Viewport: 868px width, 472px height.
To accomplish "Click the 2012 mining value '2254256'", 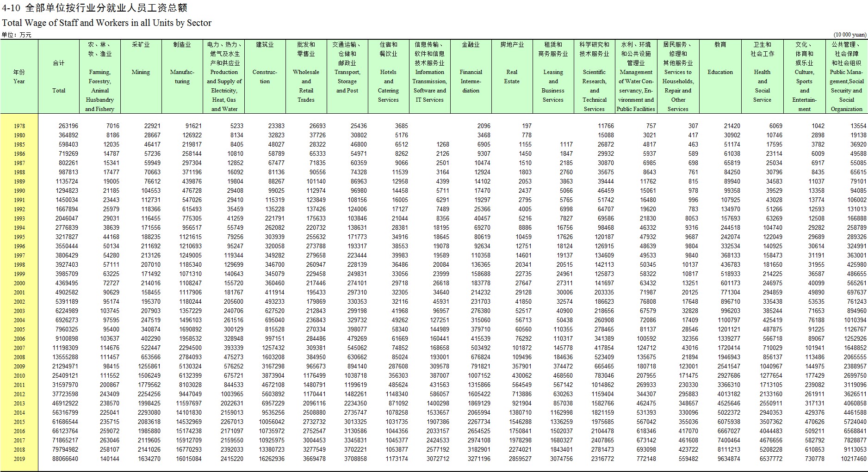I will pos(149,394).
